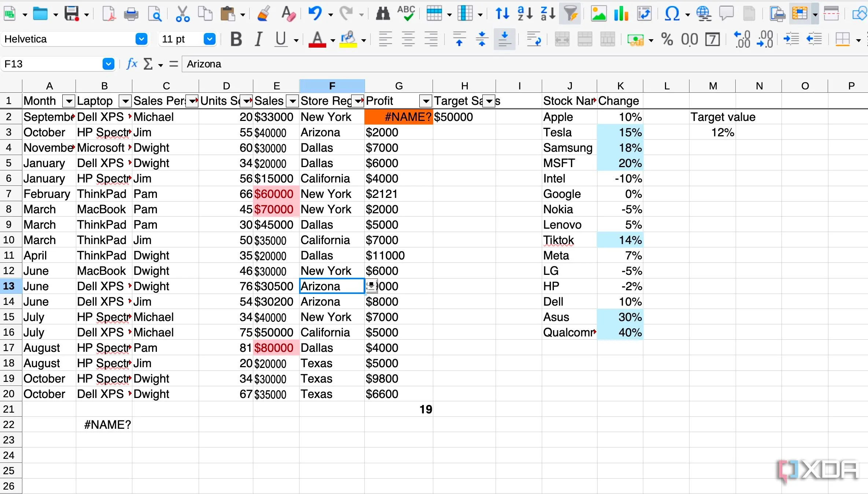Expand the Name Box dropdown

(x=108, y=64)
